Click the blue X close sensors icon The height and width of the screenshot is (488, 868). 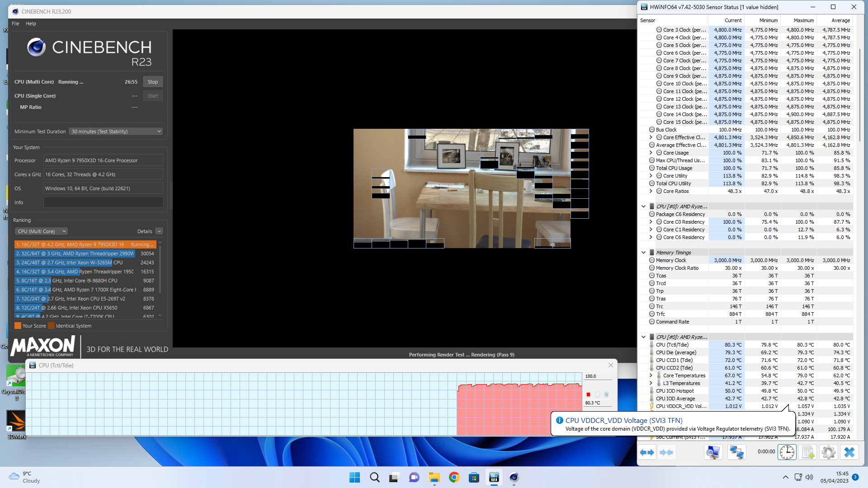[849, 452]
